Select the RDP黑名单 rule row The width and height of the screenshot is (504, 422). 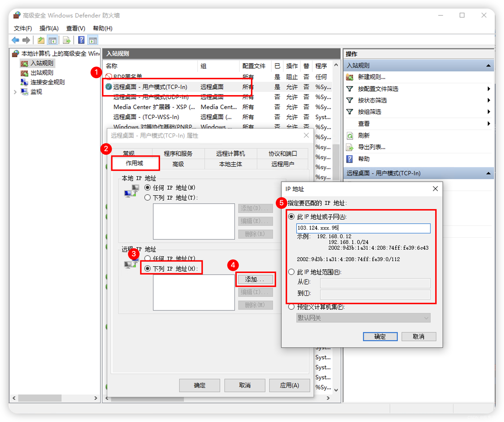click(218, 77)
